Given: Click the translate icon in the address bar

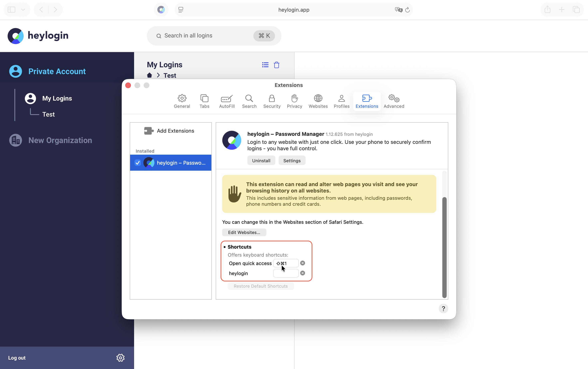Looking at the screenshot, I should click(x=399, y=10).
